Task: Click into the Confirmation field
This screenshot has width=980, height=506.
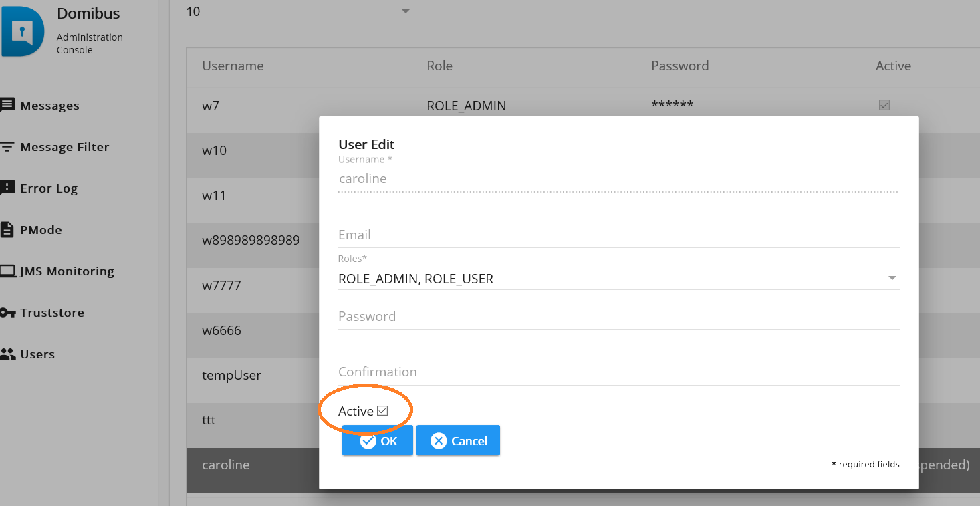Action: point(618,372)
